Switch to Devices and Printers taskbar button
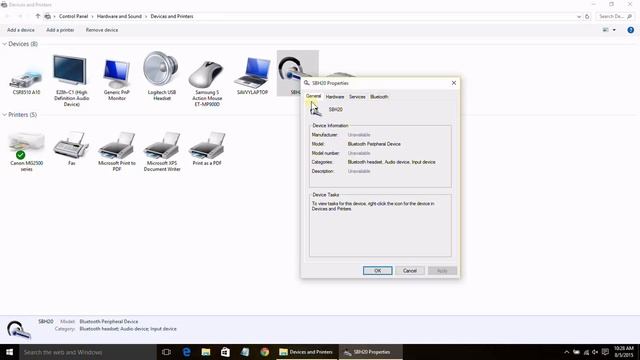Viewport: 640px width, 360px height. pos(307,352)
